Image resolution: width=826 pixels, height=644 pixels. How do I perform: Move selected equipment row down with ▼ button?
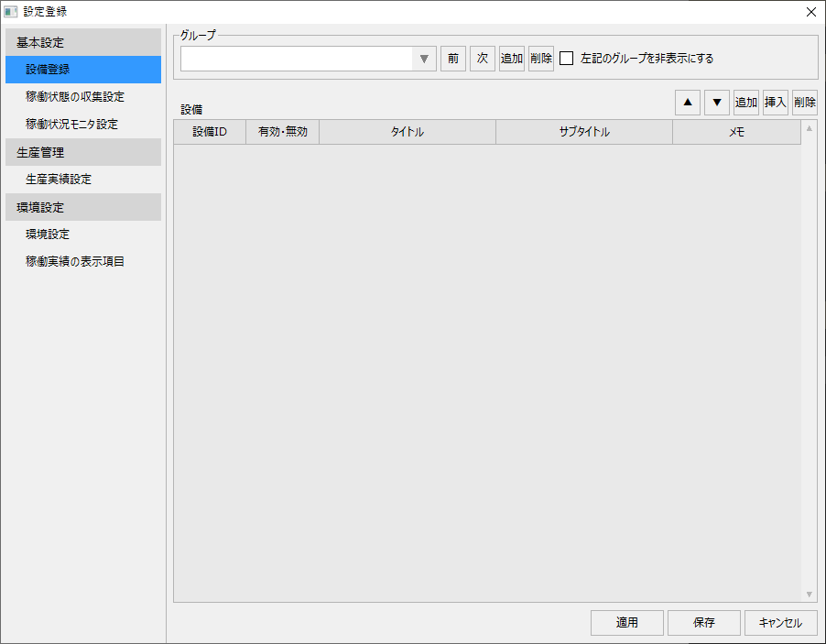[716, 102]
